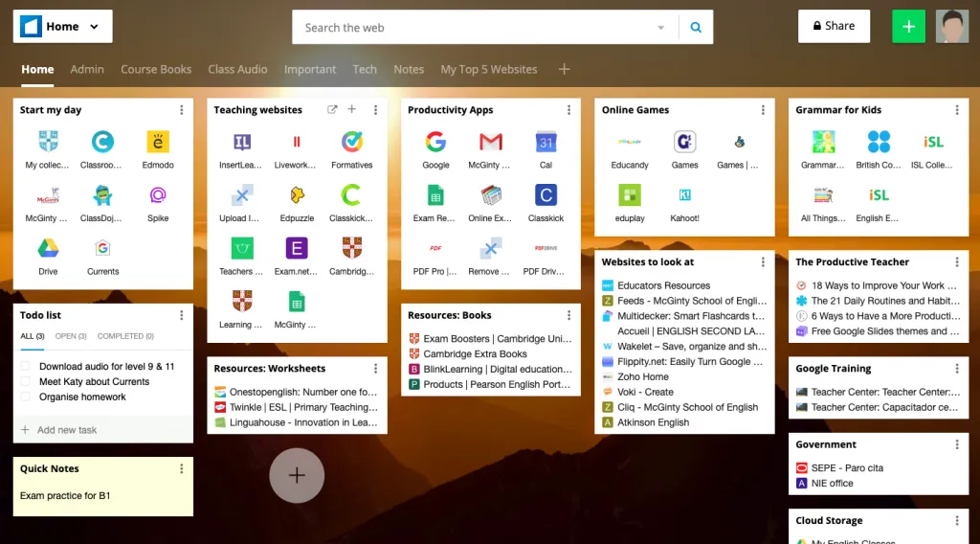Open the search engine dropdown arrow
This screenshot has width=980, height=544.
(x=660, y=28)
